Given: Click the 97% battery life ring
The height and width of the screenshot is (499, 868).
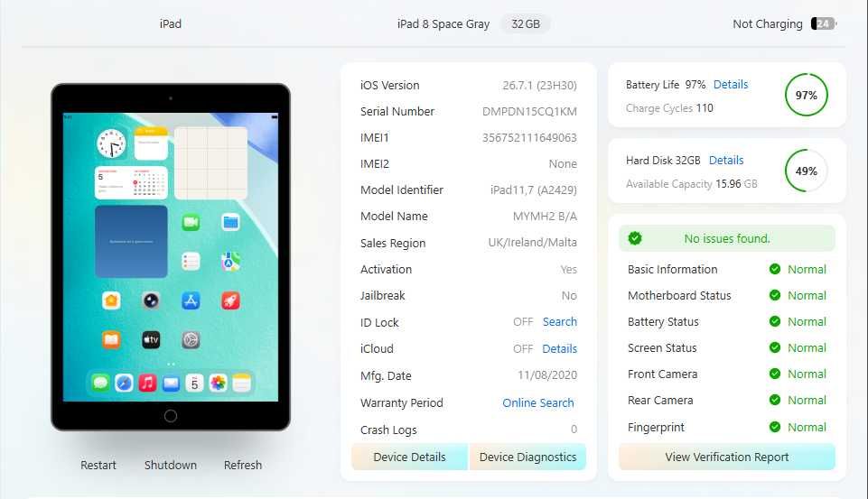Looking at the screenshot, I should (x=806, y=95).
